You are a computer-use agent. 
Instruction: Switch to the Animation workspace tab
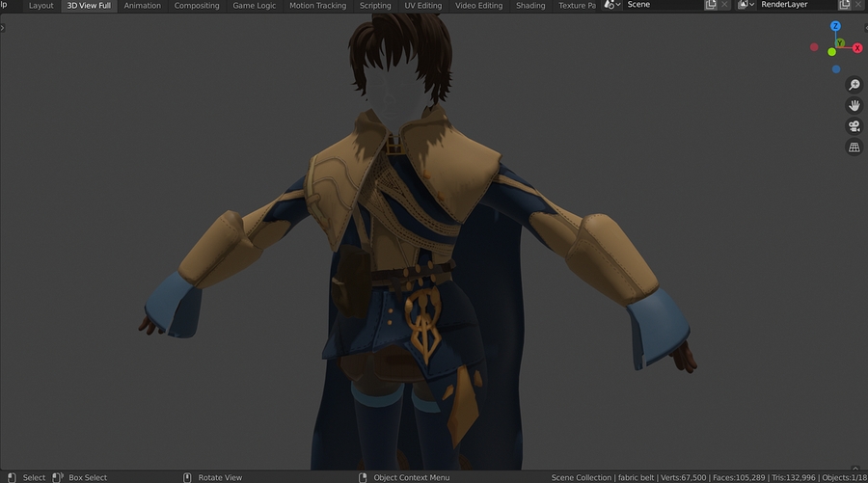[143, 6]
